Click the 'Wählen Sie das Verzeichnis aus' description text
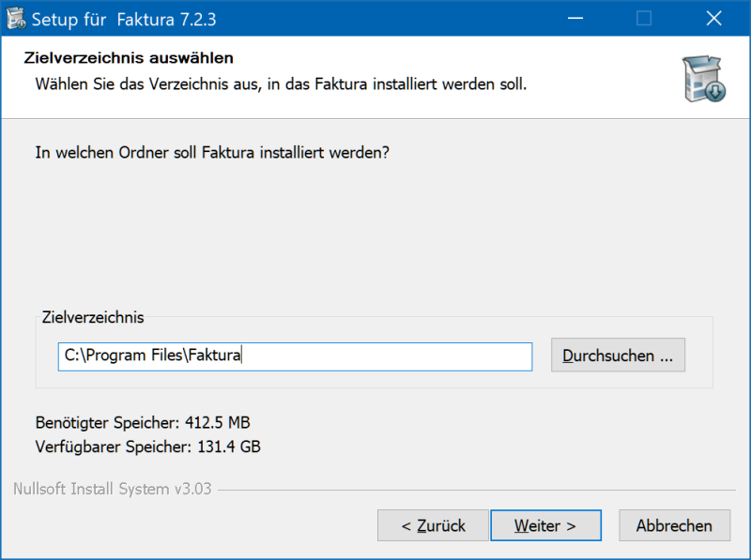This screenshot has height=560, width=751. point(281,84)
